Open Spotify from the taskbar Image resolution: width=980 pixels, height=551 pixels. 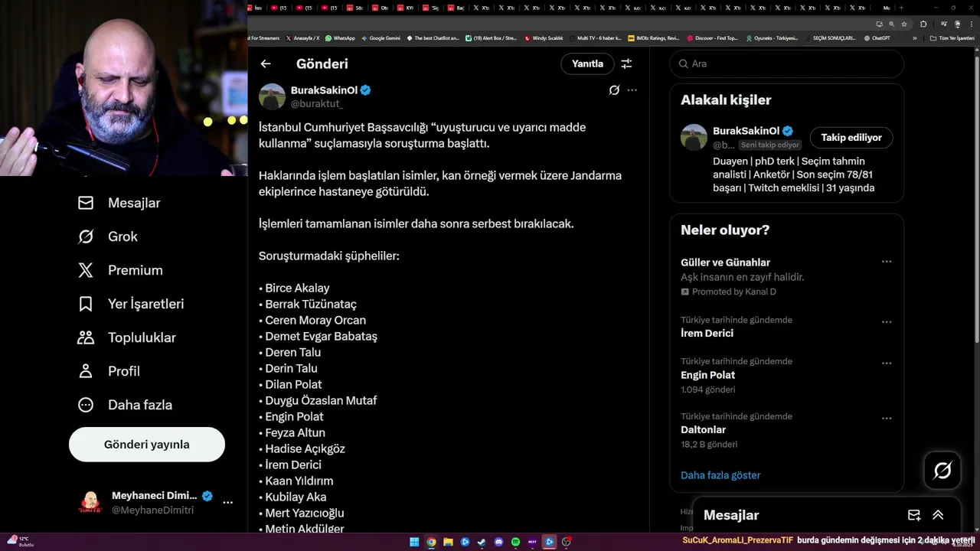pyautogui.click(x=515, y=542)
